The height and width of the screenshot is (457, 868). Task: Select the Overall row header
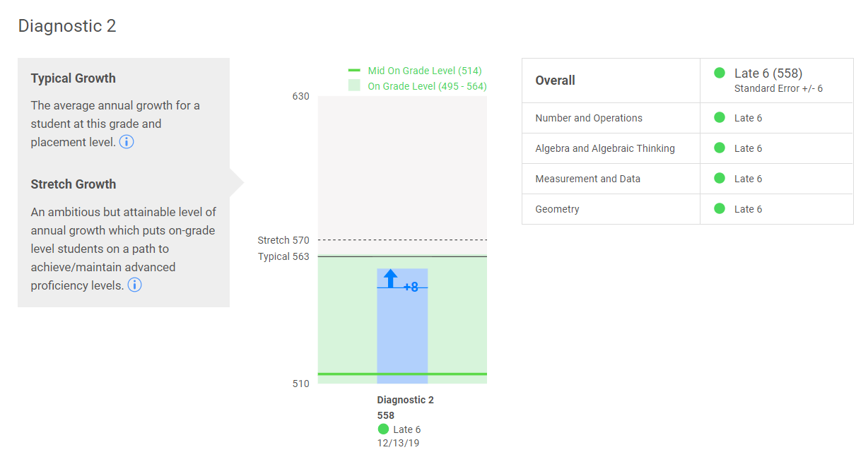click(x=555, y=81)
